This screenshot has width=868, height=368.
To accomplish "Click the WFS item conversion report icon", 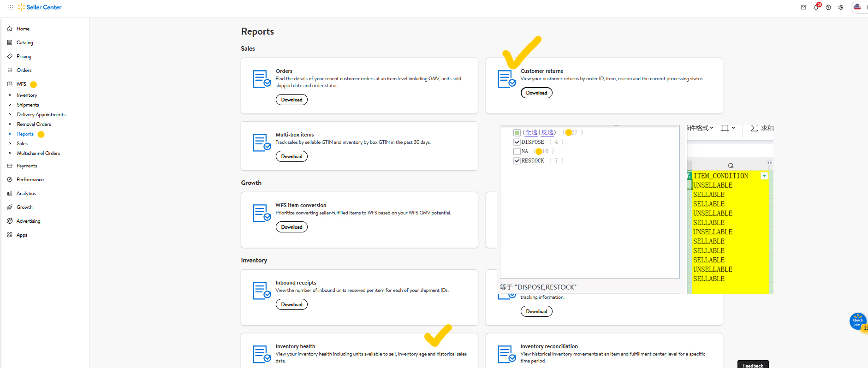I will coord(262,213).
